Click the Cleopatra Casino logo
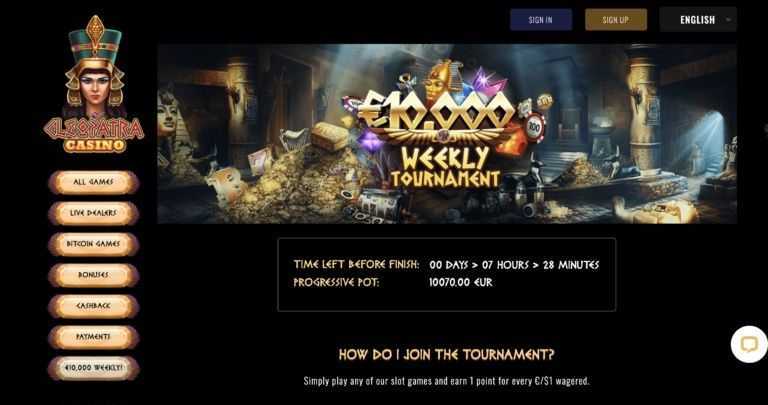 (94, 84)
